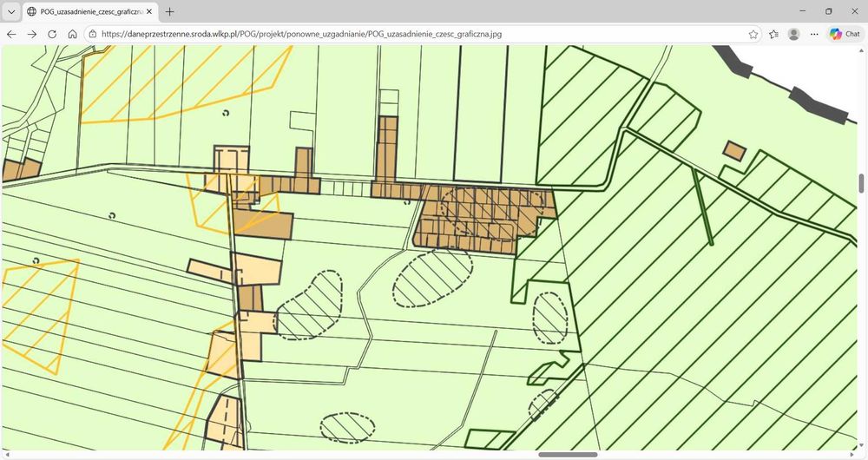Viewport: 868px width, 460px height.
Task: Refresh the current page
Action: (x=52, y=34)
